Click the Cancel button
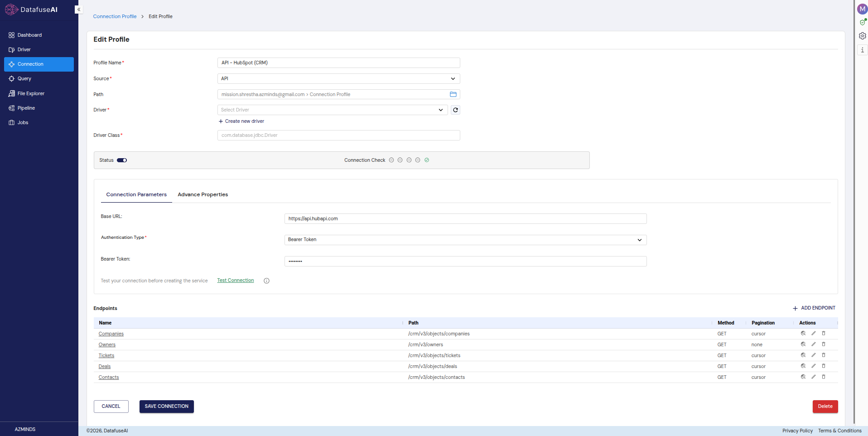The height and width of the screenshot is (436, 868). click(x=111, y=407)
